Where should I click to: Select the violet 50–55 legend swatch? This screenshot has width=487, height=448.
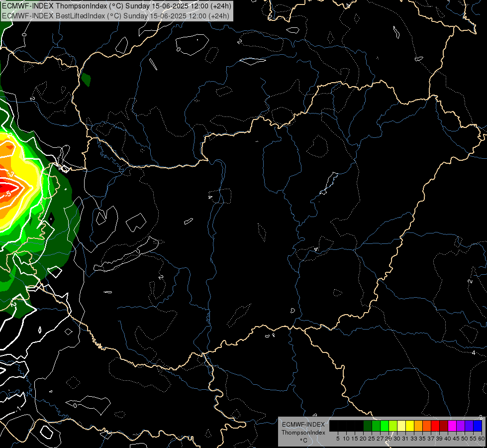coord(469,426)
